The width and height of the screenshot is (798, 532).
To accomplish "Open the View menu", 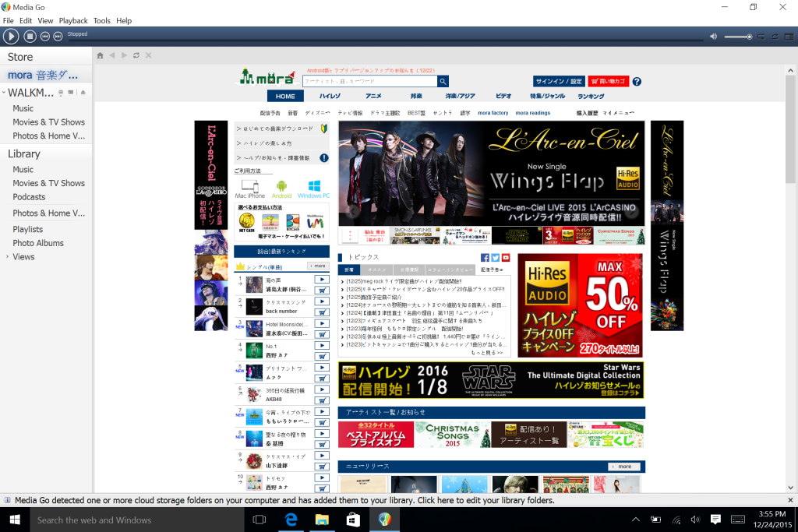I will [x=45, y=21].
